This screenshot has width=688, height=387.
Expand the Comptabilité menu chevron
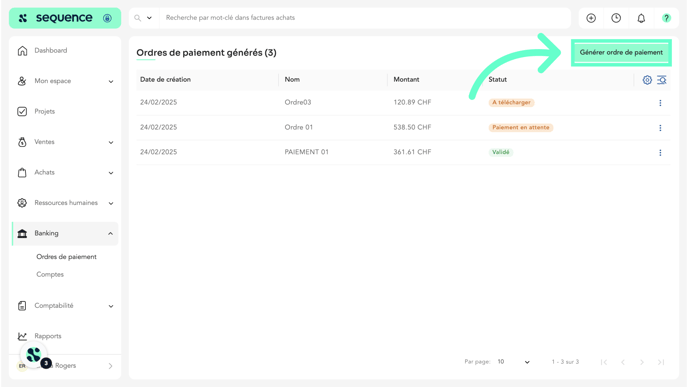[x=111, y=306]
